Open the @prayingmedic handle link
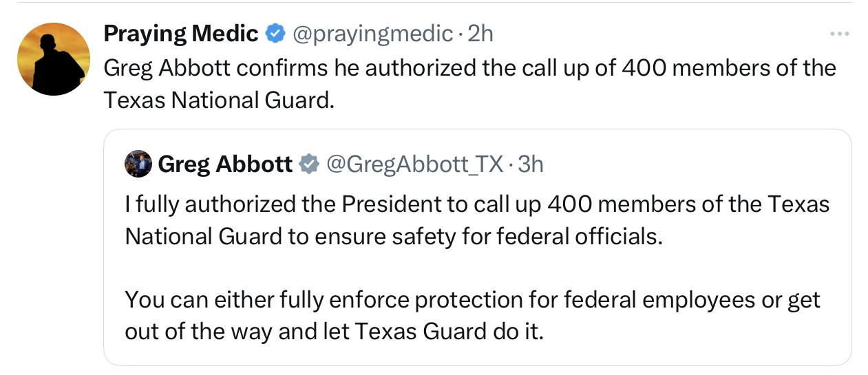Image resolution: width=868 pixels, height=375 pixels. (372, 33)
